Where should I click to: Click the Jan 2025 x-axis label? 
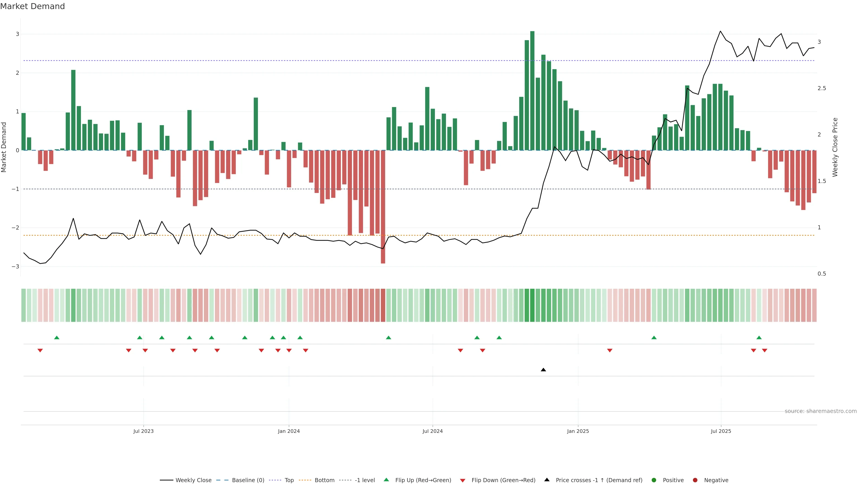click(x=578, y=431)
